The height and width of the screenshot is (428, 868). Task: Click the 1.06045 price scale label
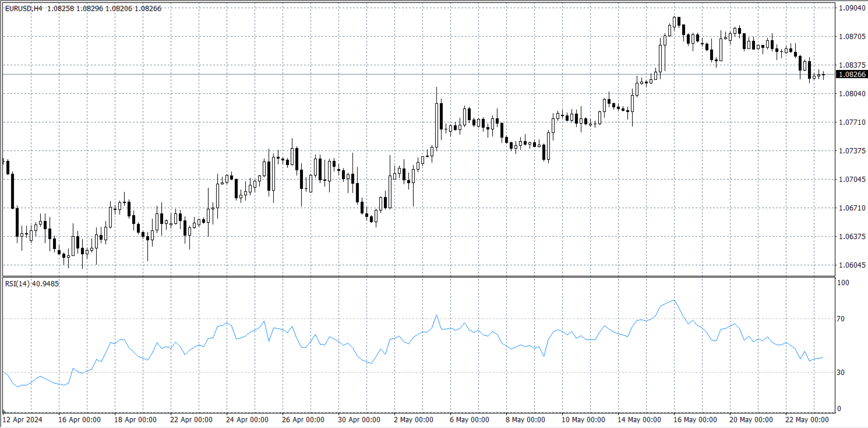coord(852,265)
